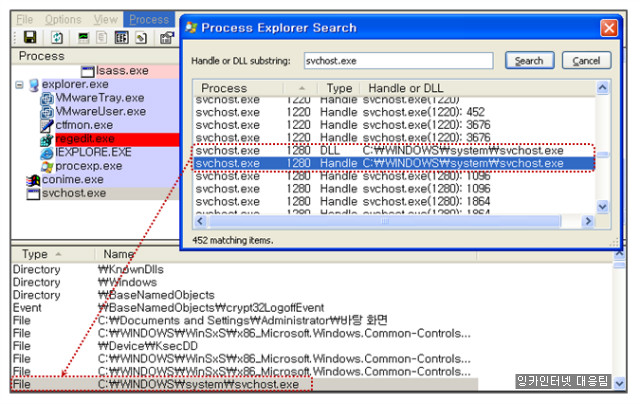
Task: Sort lower pane by the Type column
Action: point(35,254)
